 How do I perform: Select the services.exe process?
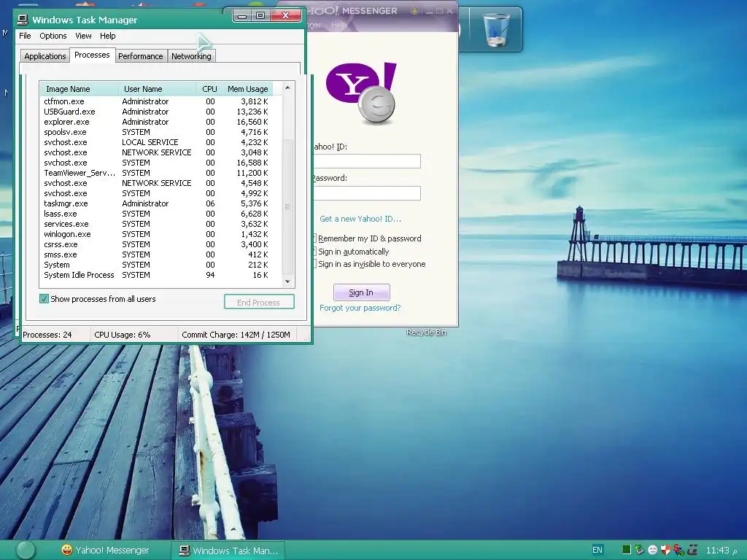(x=156, y=224)
